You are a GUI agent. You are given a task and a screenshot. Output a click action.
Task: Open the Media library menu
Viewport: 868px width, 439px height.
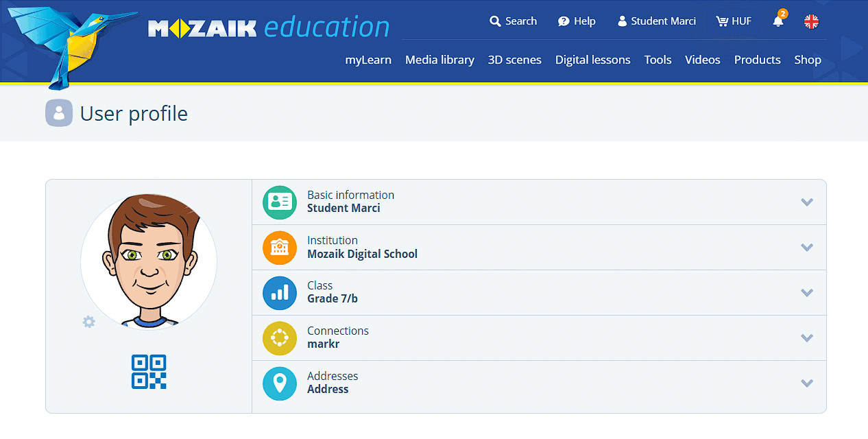pyautogui.click(x=439, y=60)
